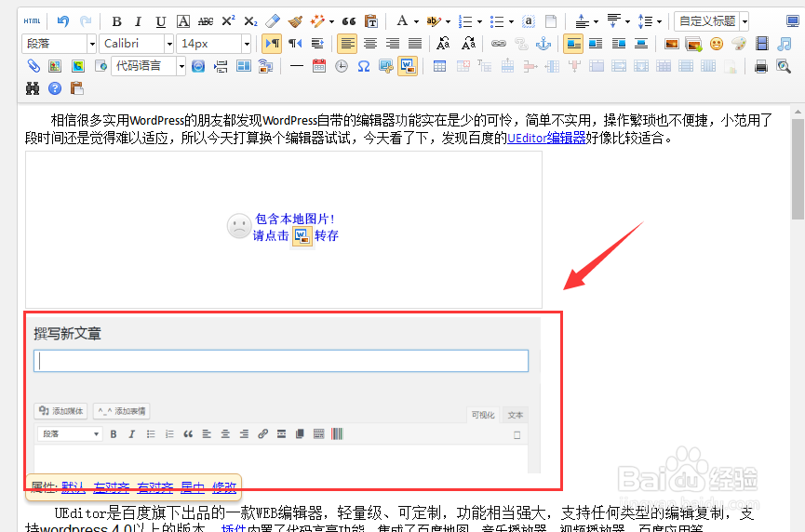Expand the numbered list style arrow
This screenshot has width=805, height=532.
point(480,21)
